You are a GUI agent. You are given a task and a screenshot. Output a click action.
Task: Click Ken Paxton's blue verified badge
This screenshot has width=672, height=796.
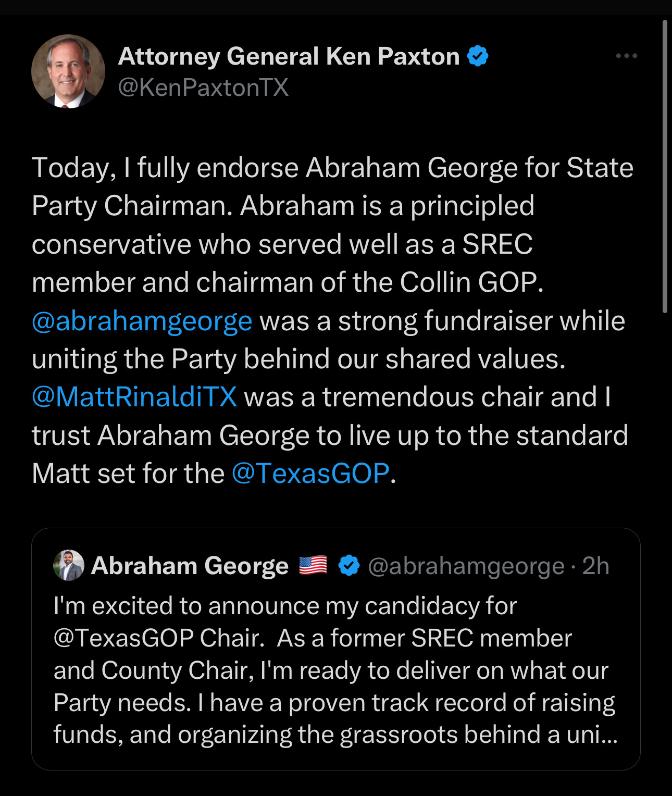click(478, 55)
